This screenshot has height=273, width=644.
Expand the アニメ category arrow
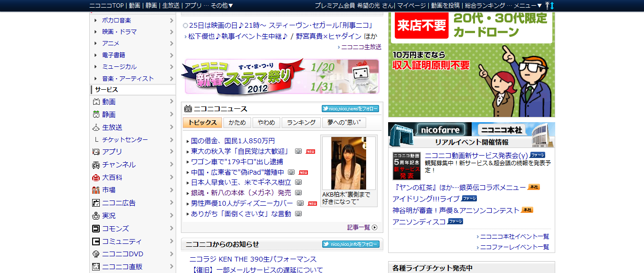[171, 43]
